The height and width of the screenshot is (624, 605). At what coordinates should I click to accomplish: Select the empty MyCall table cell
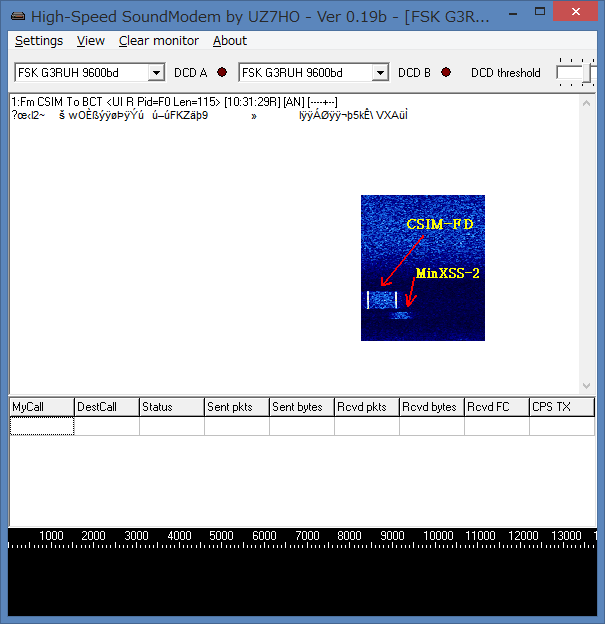coord(42,426)
